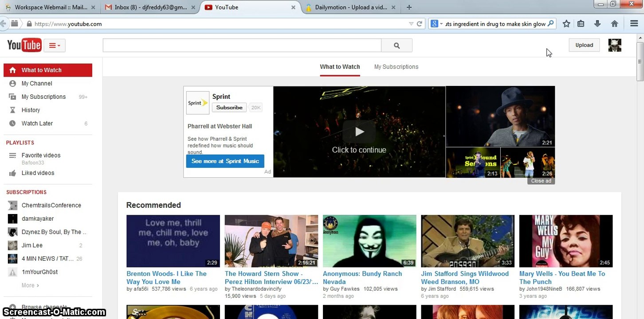Click the browser search magnifier icon
This screenshot has height=319, width=644.
[550, 24]
